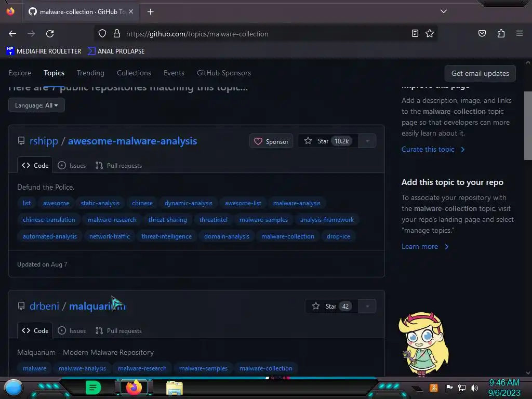Click the static-analysis topic tag
532x399 pixels.
tap(100, 203)
